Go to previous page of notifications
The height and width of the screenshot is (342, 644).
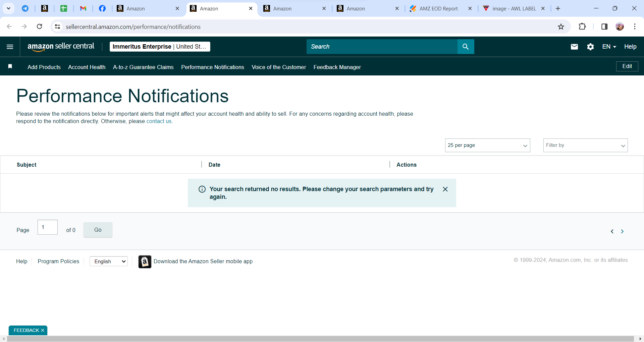coord(612,231)
